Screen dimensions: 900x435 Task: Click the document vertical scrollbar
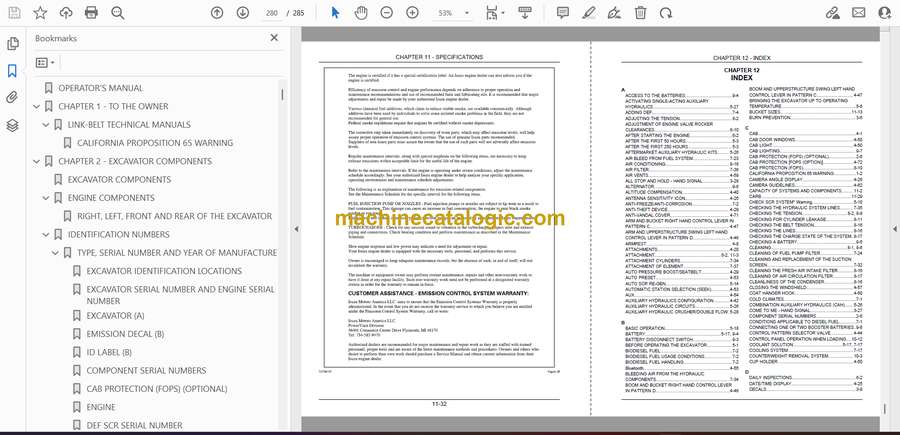[883, 408]
